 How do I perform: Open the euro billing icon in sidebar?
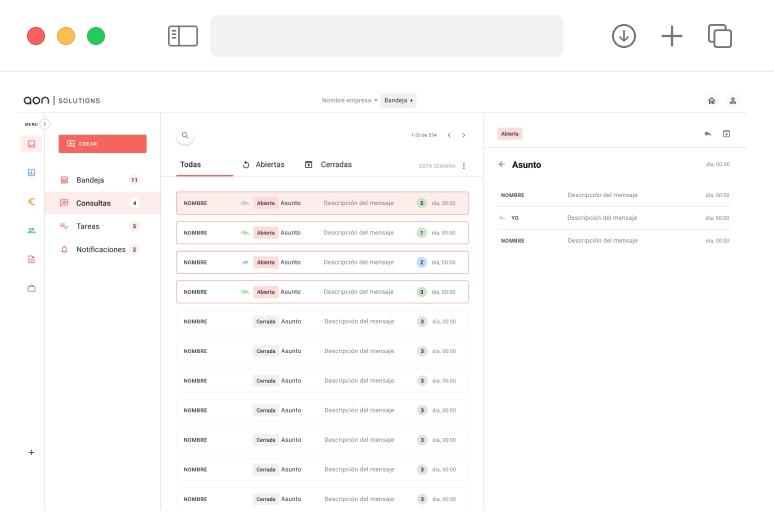coord(31,201)
